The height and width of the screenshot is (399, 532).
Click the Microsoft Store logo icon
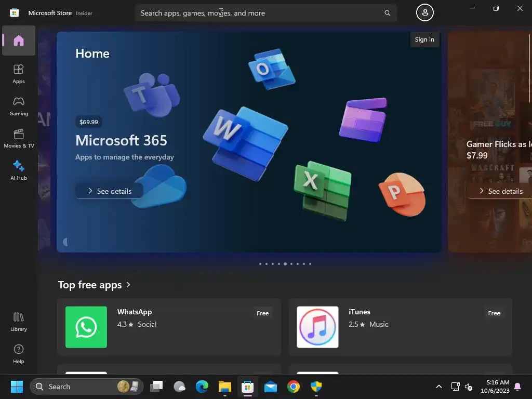14,13
